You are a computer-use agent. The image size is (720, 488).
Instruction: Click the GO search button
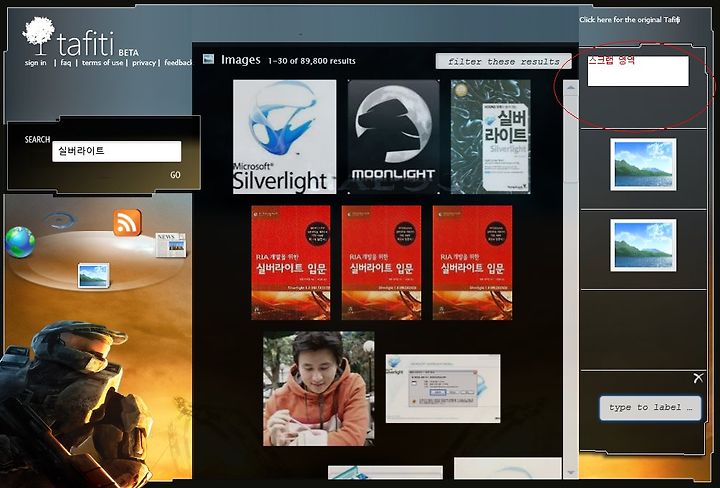point(175,175)
